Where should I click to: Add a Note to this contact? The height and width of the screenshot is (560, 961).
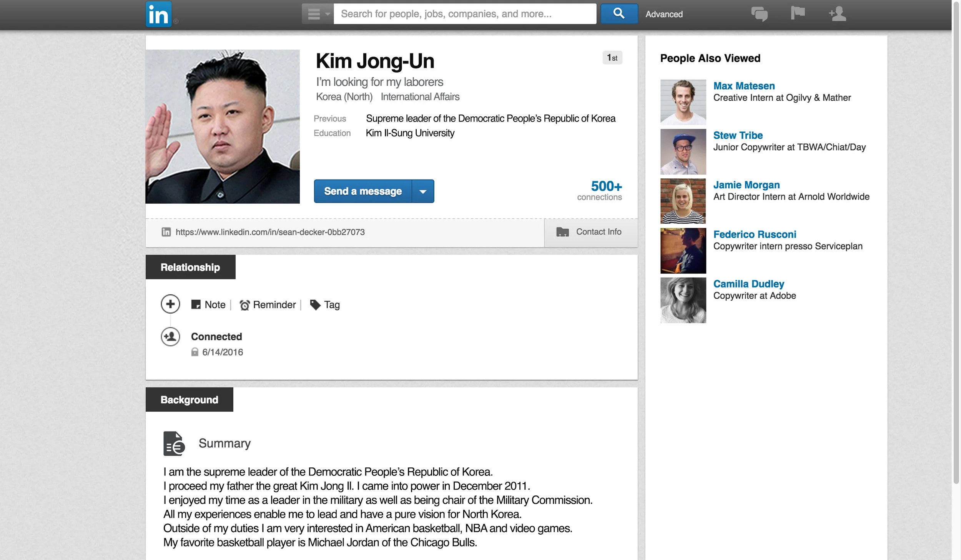[x=215, y=305]
